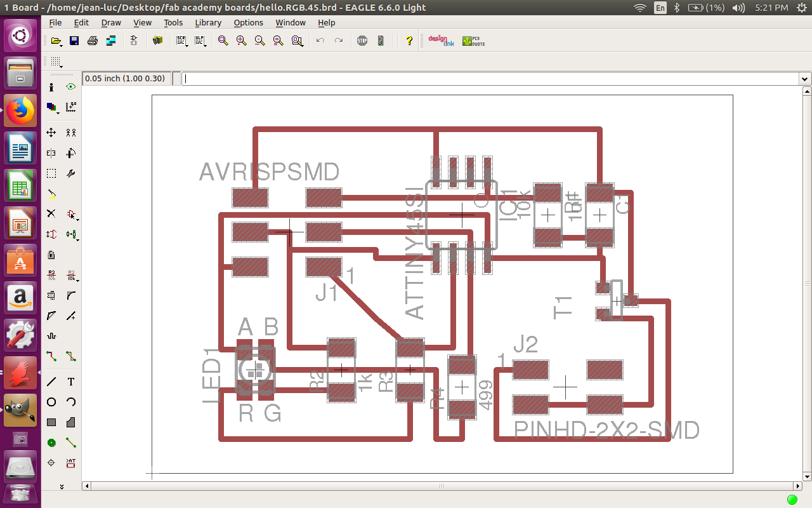Open the Add part dropdown
This screenshot has height=508, width=812.
(x=72, y=214)
